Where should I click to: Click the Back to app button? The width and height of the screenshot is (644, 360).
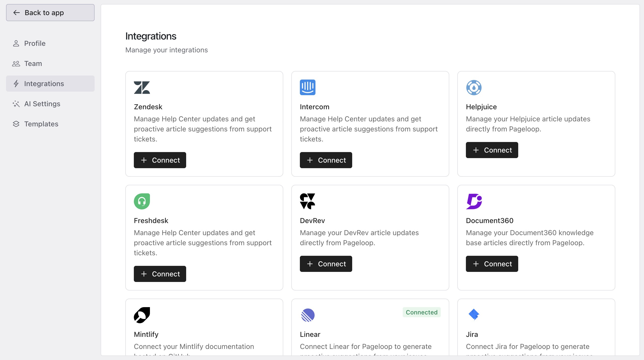[50, 13]
